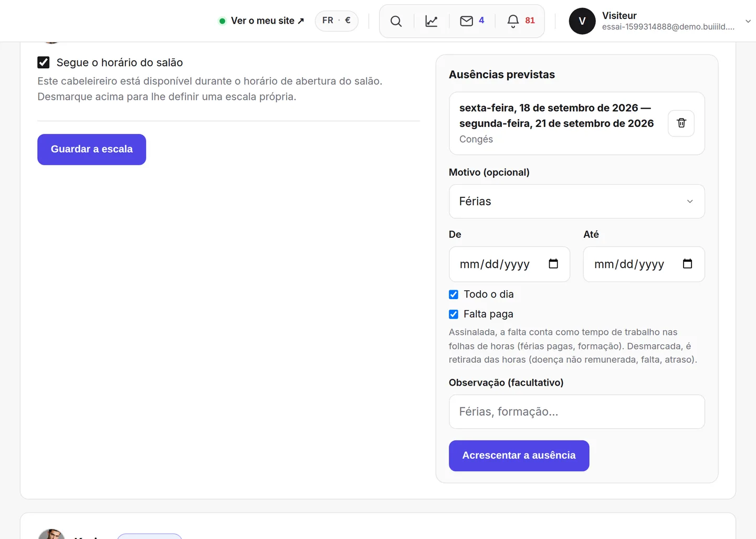The image size is (756, 539).
Task: Click the Ausências previstas heading
Action: [502, 75]
